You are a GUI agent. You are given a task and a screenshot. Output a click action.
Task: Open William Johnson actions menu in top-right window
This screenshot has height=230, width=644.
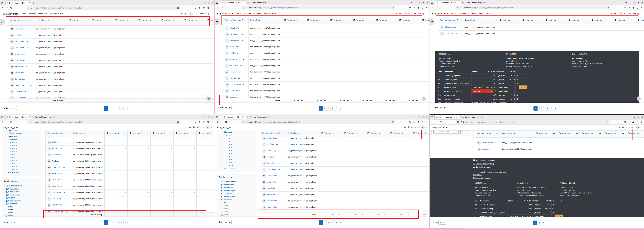pyautogui.click(x=459, y=27)
